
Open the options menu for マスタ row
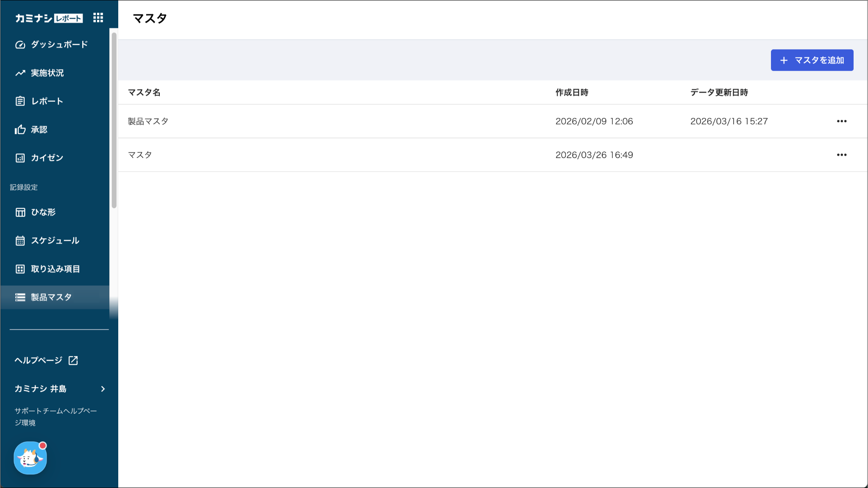[x=841, y=155]
